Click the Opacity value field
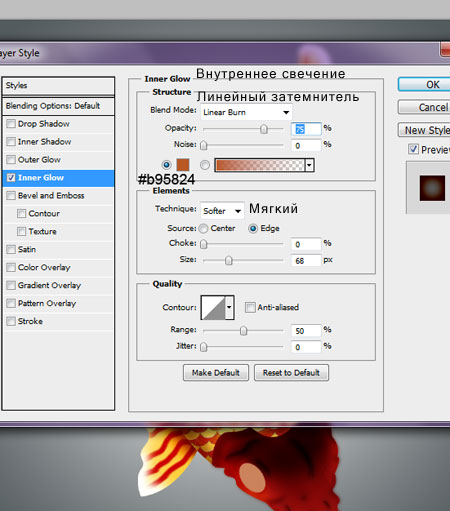Screen dimensions: 450x511 click(306, 129)
